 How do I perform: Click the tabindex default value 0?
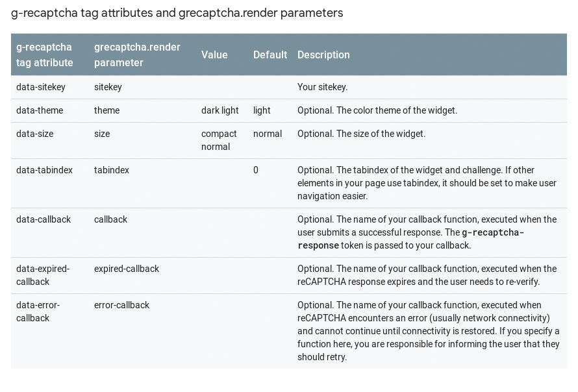pyautogui.click(x=255, y=170)
